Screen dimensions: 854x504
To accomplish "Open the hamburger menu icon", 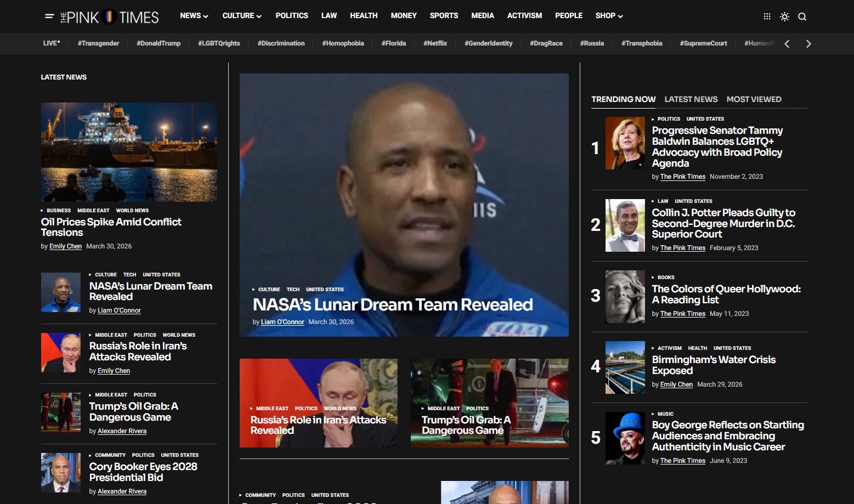I will click(49, 16).
